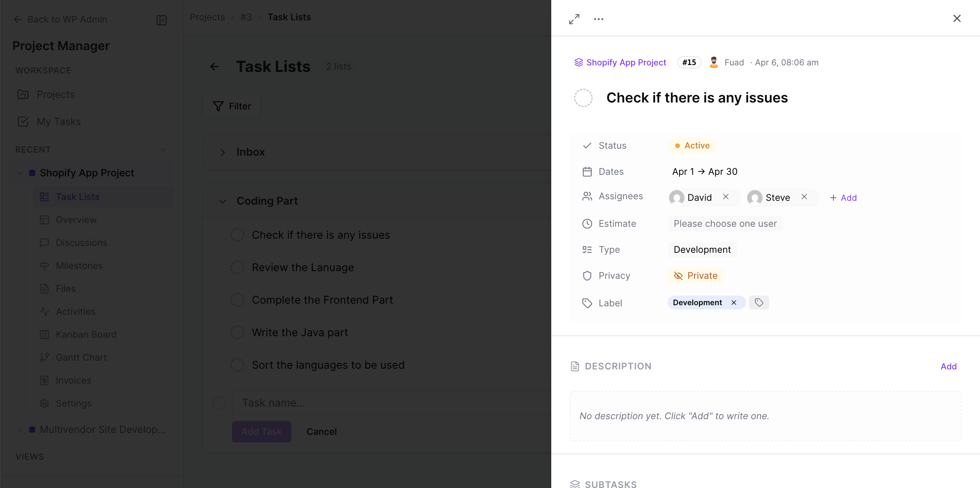Expand the Multivendor Site Development project
The image size is (980, 488).
pyautogui.click(x=20, y=429)
